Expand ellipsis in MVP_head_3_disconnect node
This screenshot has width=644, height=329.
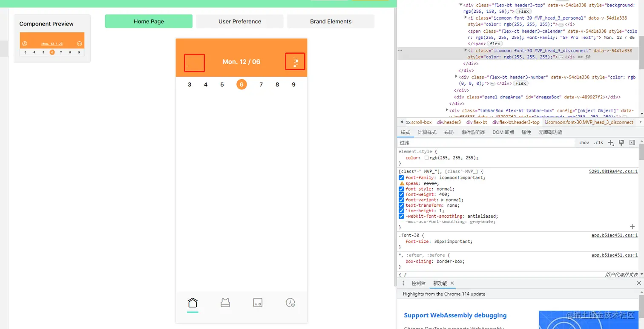561,57
